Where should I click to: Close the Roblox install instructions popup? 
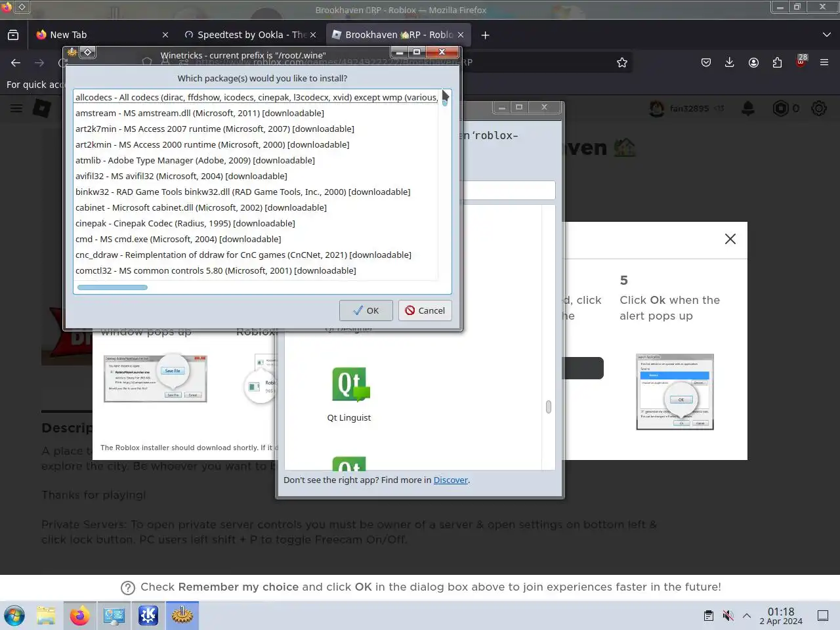coord(730,239)
